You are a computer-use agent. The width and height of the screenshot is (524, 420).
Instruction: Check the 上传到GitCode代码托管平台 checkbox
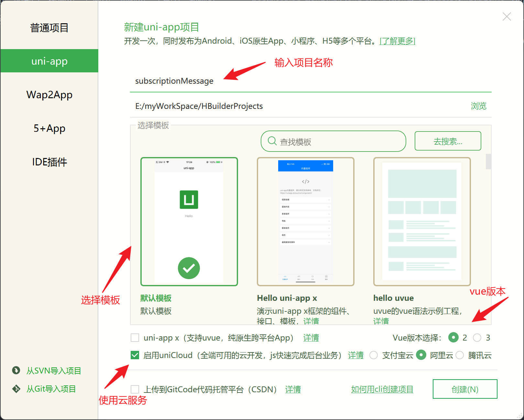135,389
